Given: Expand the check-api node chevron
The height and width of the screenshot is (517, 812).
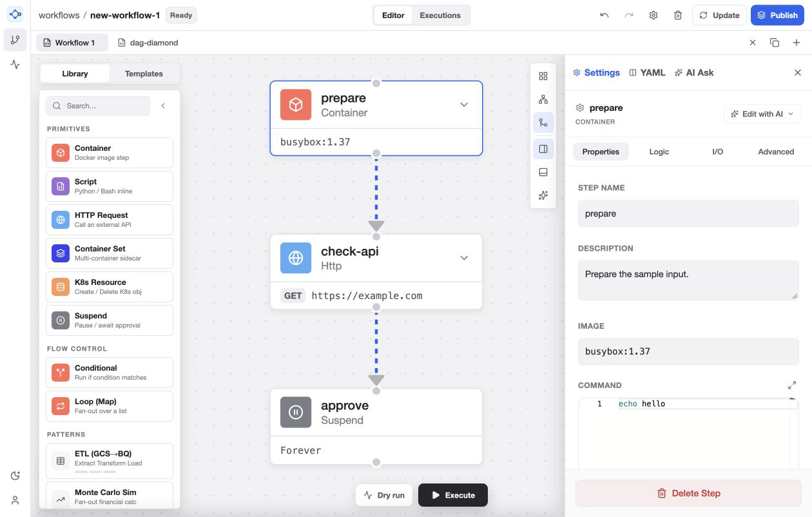Looking at the screenshot, I should pos(464,258).
